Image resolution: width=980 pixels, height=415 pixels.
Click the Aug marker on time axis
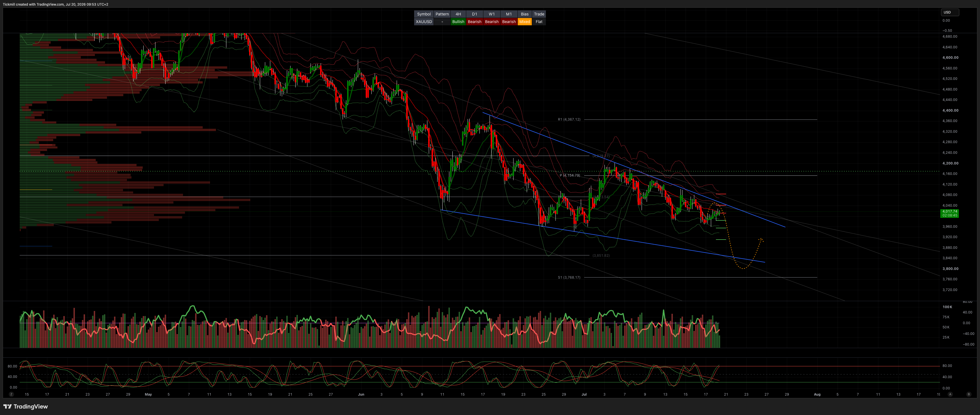coord(817,394)
